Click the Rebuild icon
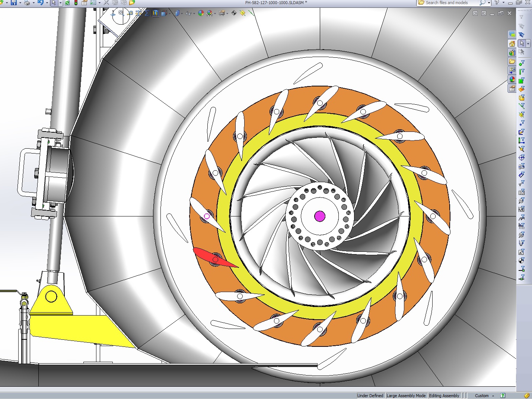Image resolution: width=532 pixels, height=399 pixels. pyautogui.click(x=67, y=3)
